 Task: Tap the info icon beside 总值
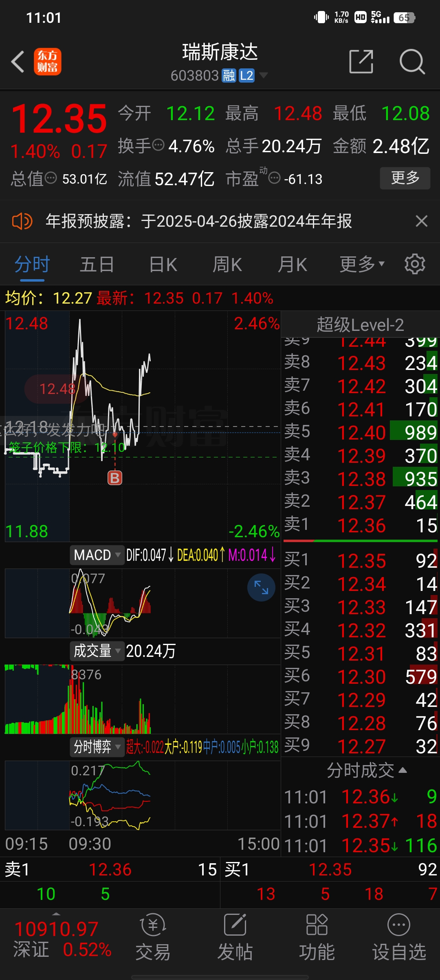[51, 178]
